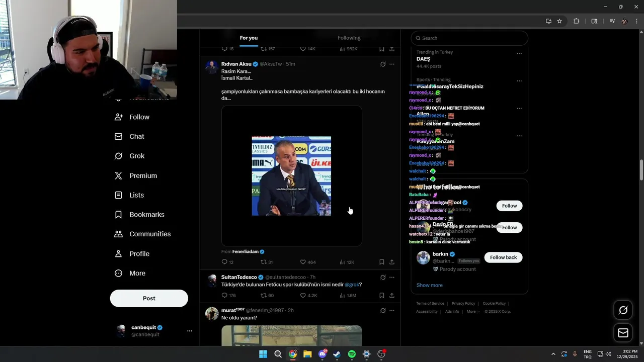The image size is (644, 362).
Task: Ask Grok about SultanTedesco's post
Action: pos(383,278)
